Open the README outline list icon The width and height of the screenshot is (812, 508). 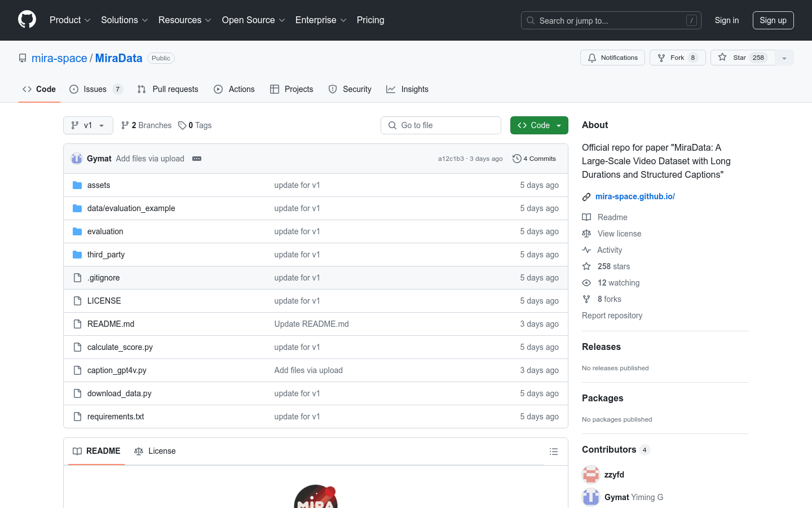pyautogui.click(x=554, y=452)
